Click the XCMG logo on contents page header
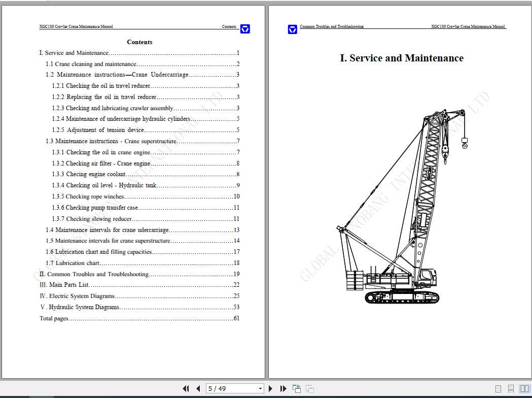Viewport: 532px width, 398px height. coord(245,29)
